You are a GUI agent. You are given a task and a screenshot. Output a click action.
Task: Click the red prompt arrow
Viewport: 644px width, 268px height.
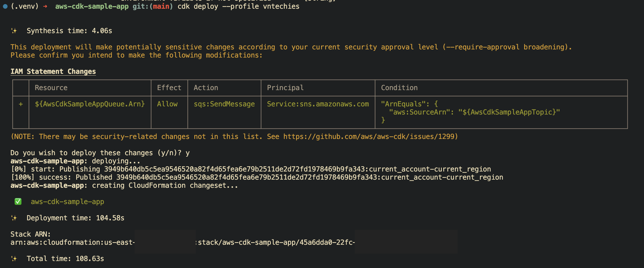[45, 6]
